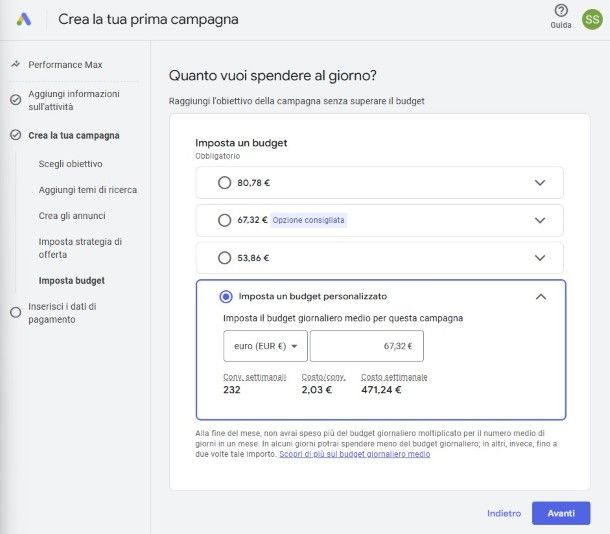Screen dimensions: 610x534
Task: Open the Guida help icon
Action: [561, 11]
